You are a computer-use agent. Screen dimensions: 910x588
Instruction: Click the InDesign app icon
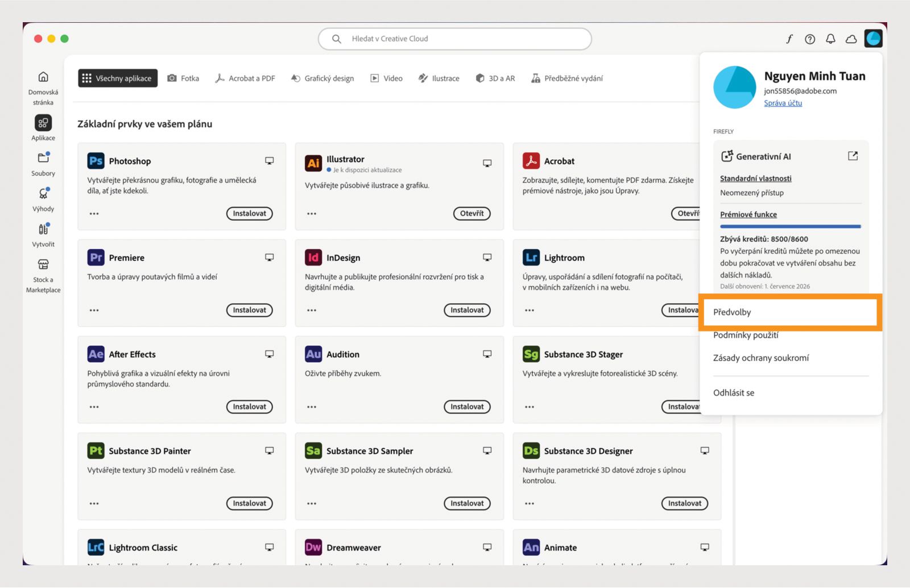tap(313, 258)
